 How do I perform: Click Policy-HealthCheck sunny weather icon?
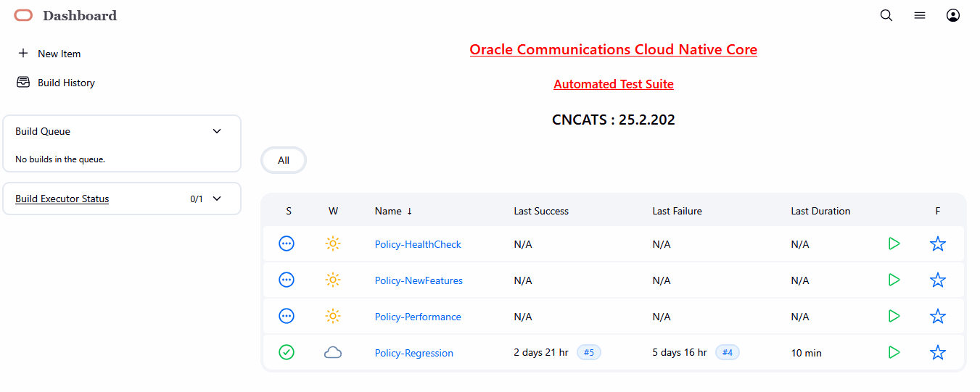pos(333,243)
